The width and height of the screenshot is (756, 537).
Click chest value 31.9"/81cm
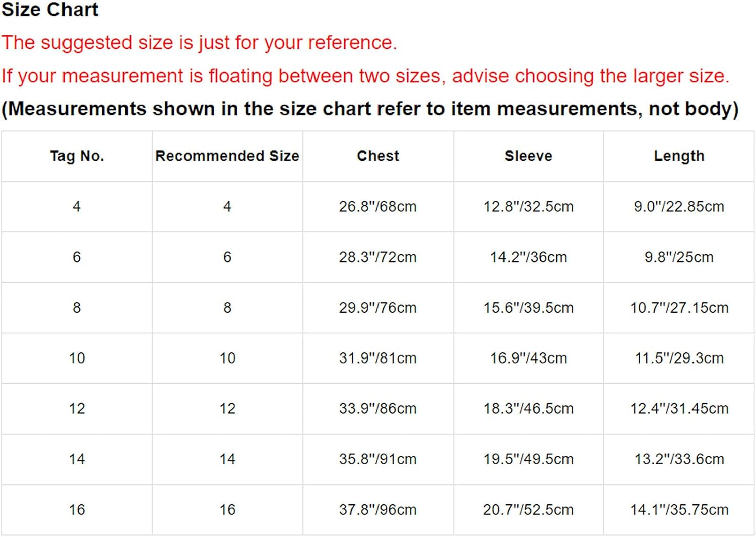click(x=378, y=358)
